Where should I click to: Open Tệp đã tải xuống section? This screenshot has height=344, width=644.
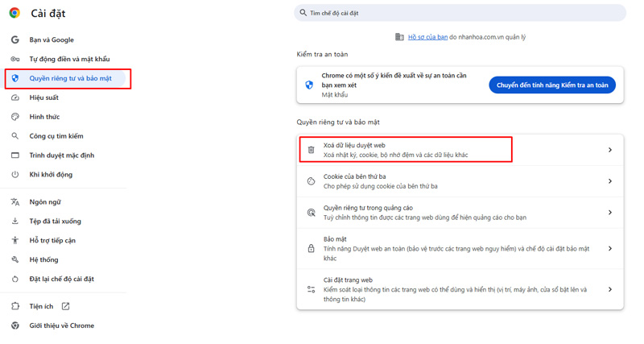(55, 222)
